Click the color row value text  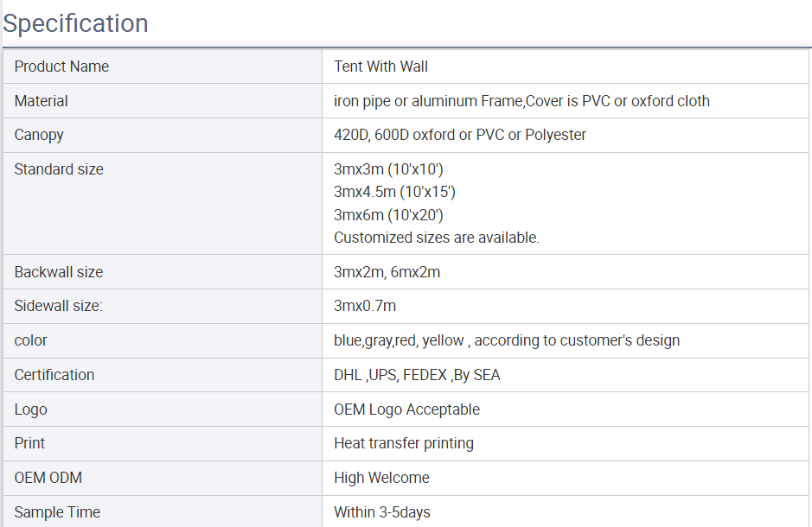507,340
